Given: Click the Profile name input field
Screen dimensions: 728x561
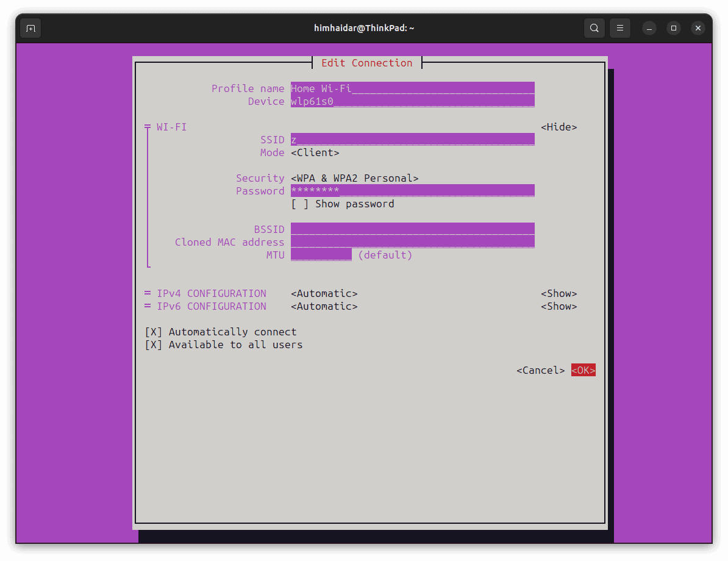Looking at the screenshot, I should [412, 88].
